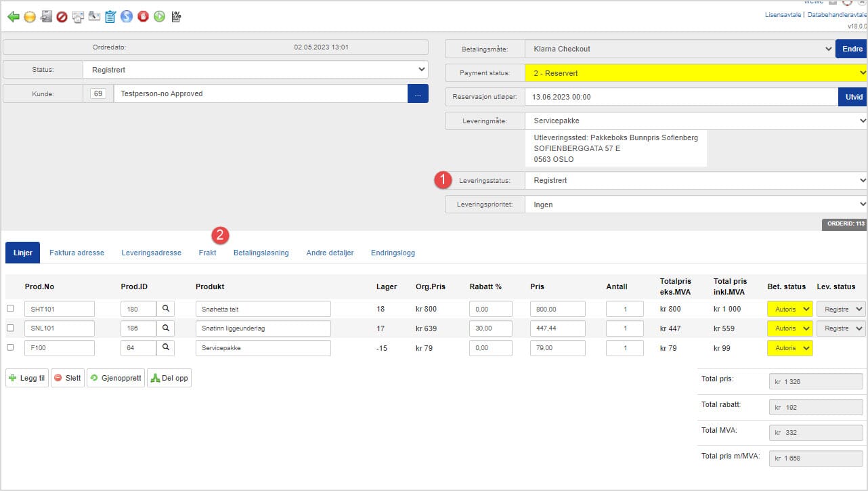Click the blue S circle icon
Image resolution: width=868 pixels, height=491 pixels.
point(127,17)
